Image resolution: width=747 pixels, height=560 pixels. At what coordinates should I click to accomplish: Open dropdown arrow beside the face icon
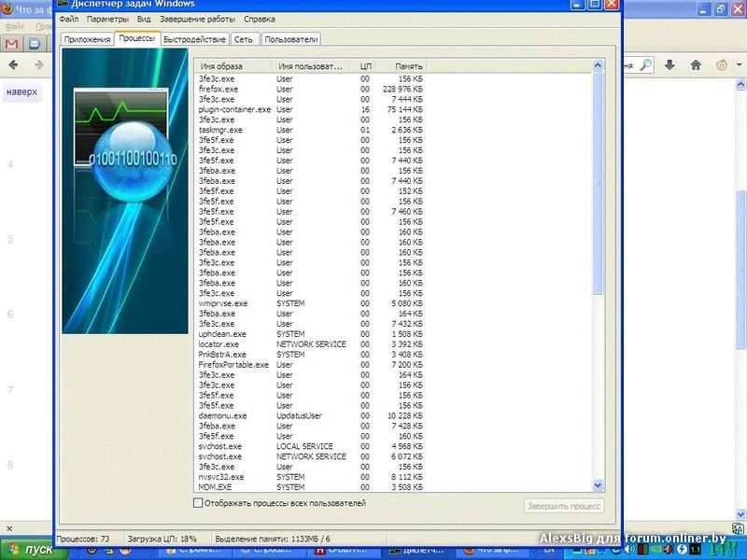point(739,64)
